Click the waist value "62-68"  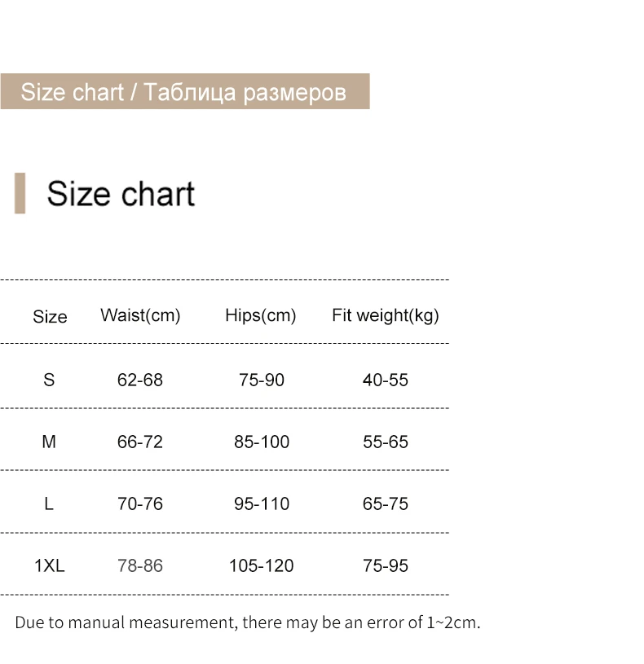[140, 380]
